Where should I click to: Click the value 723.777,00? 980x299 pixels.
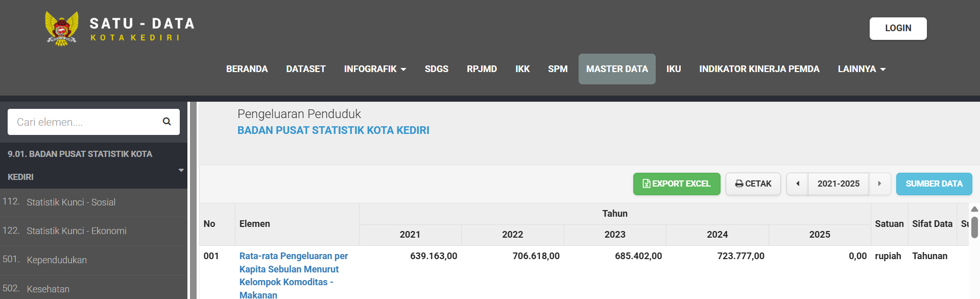741,256
